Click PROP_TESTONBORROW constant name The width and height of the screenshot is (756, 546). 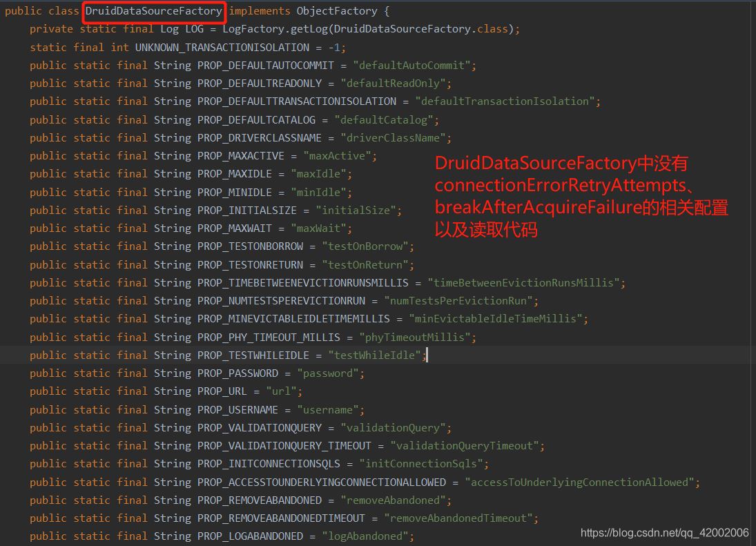250,246
